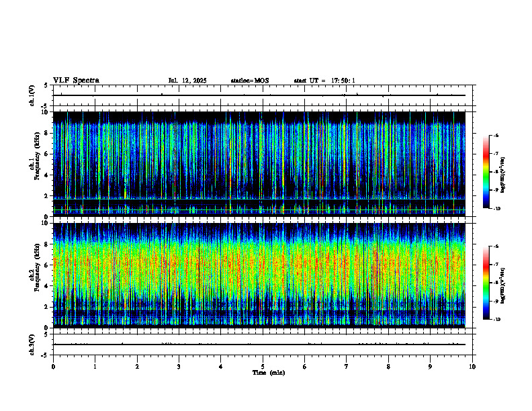This screenshot has height=411, width=532.
Task: Click the "VLF Spectra" plot title
Action: (x=76, y=81)
